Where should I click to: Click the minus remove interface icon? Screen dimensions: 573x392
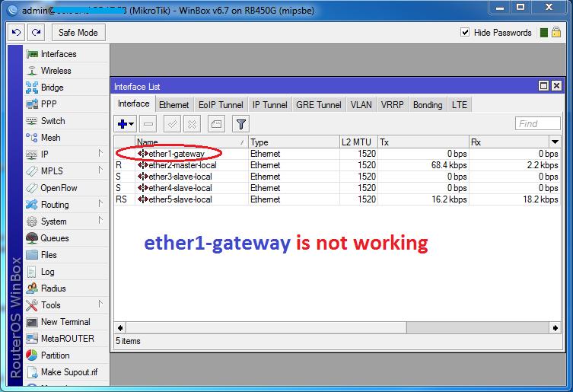coord(148,124)
